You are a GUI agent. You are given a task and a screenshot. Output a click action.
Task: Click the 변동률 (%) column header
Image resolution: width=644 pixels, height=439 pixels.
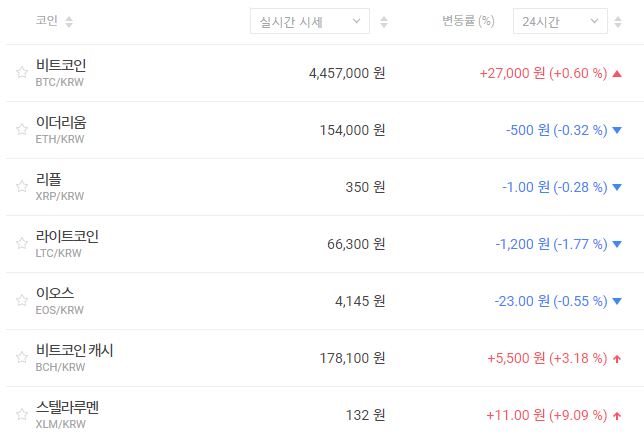(468, 21)
